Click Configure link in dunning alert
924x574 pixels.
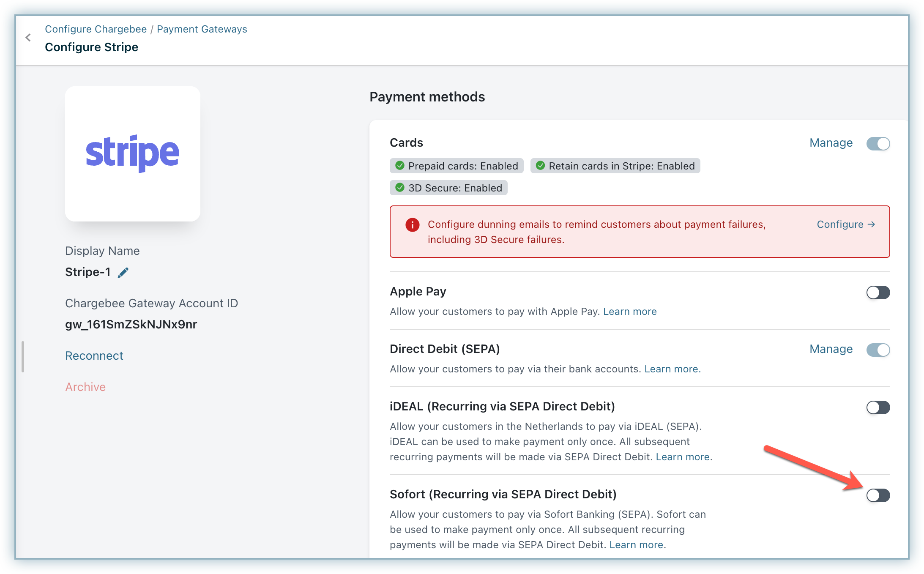click(845, 224)
